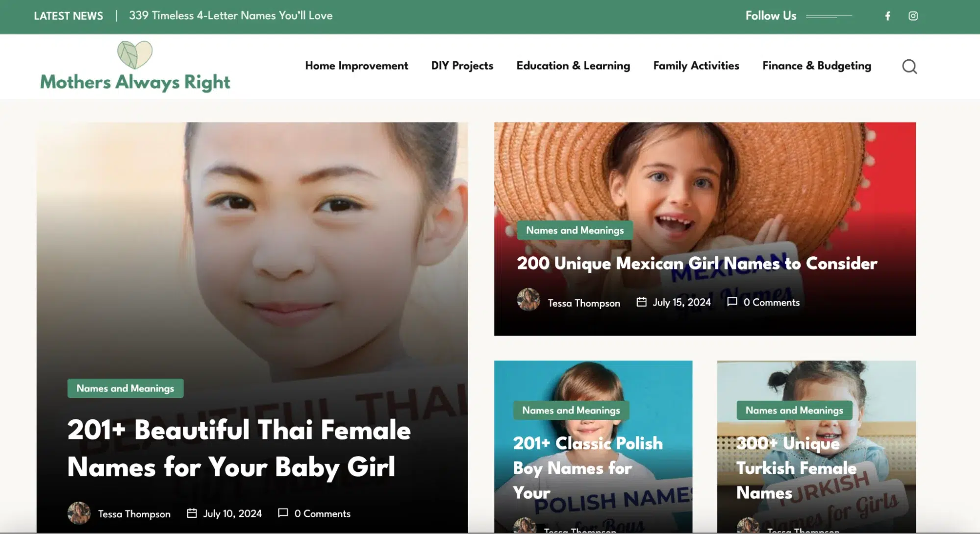Open the 201+ Beautiful Thai Female Names article
Screen dimensions: 980x534
(239, 448)
